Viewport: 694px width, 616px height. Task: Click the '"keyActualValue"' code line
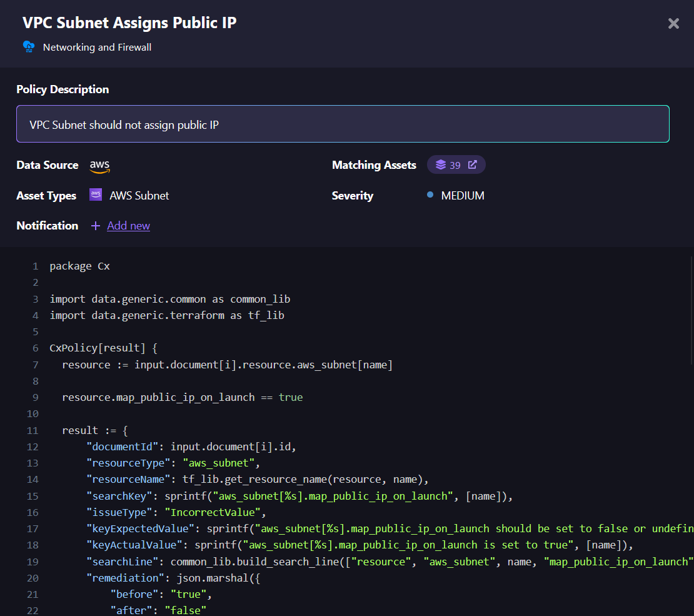click(x=360, y=545)
